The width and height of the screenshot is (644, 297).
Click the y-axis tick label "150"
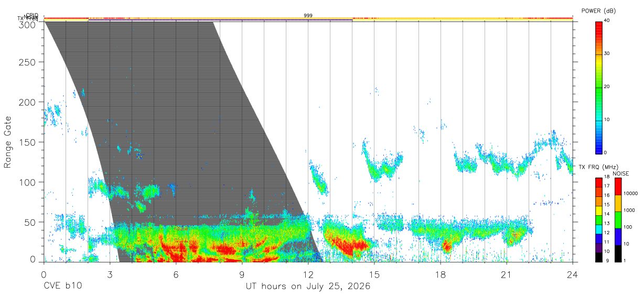[x=28, y=142]
